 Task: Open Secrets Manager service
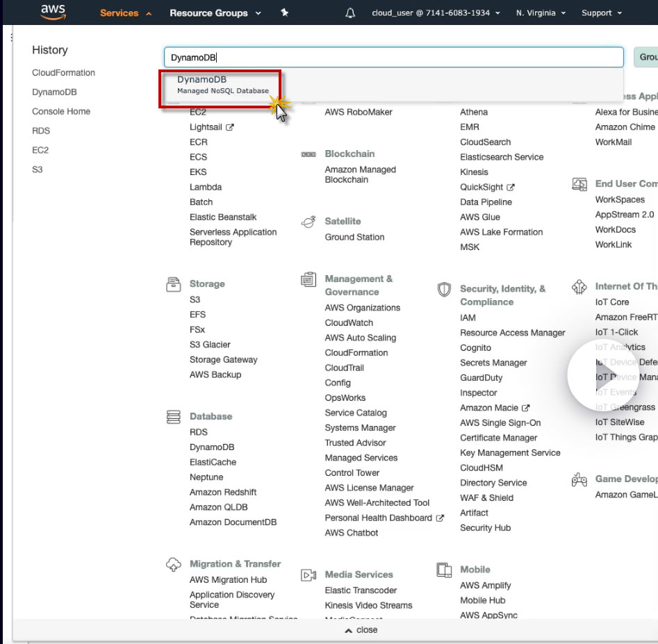(x=493, y=363)
